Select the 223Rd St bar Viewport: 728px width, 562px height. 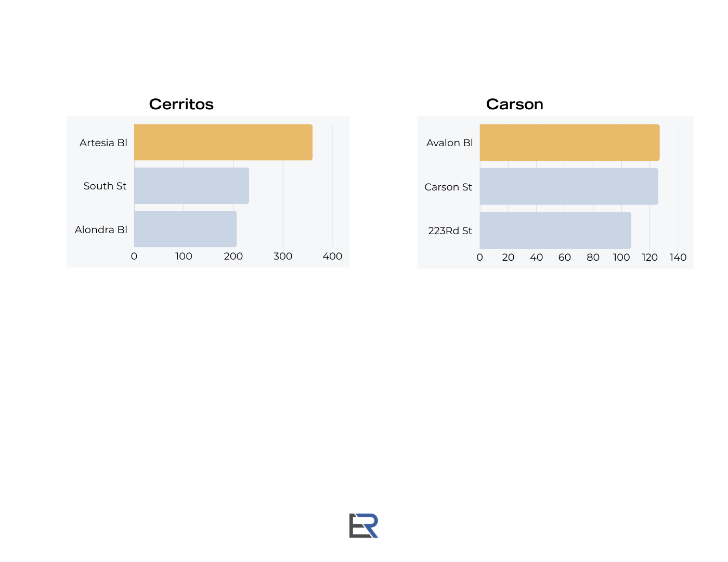point(555,230)
